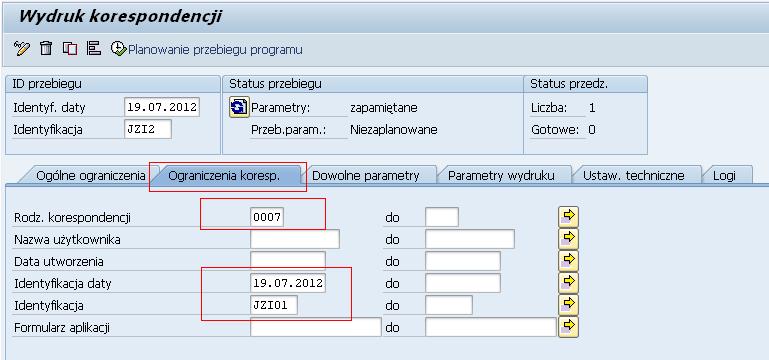
Task: Click the 'Gotowe:' label
Action: point(555,130)
